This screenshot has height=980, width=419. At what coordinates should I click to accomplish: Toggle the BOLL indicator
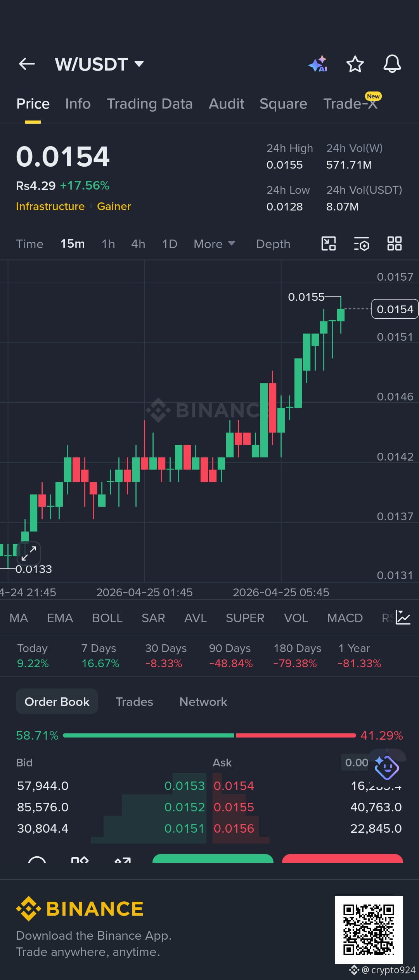(107, 618)
